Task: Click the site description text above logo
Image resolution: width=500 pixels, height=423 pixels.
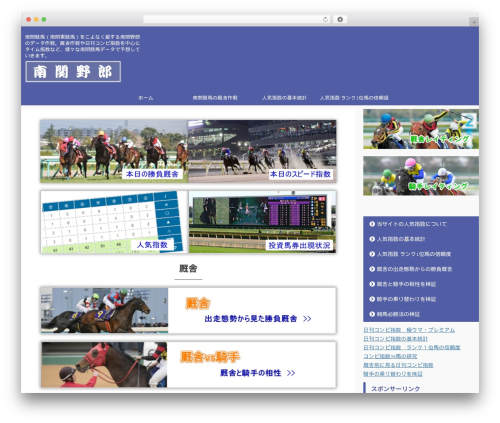Action: tap(82, 46)
